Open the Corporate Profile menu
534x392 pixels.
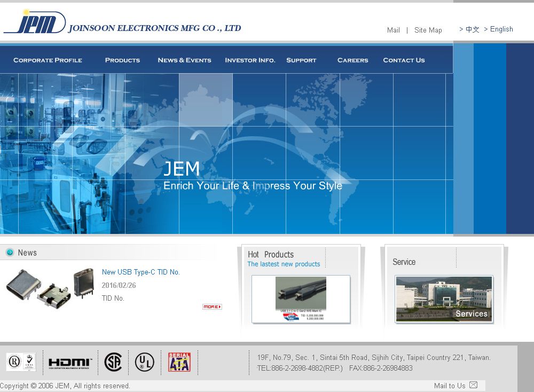[x=48, y=60]
